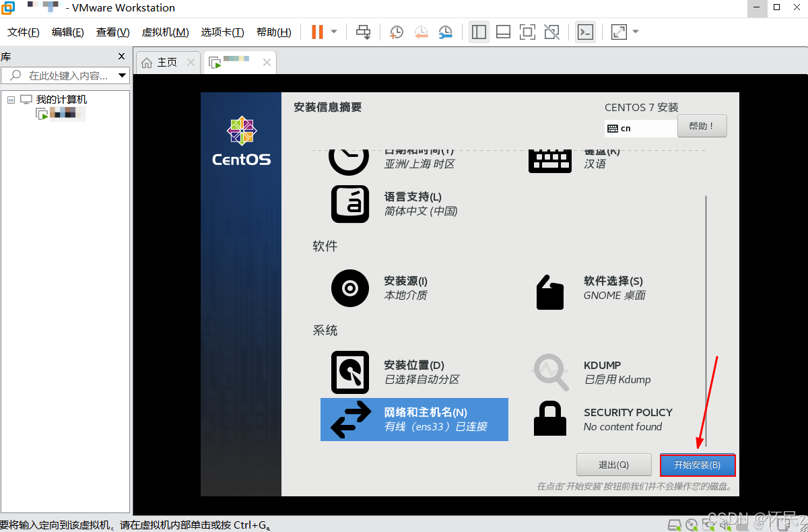Open the 帮助(H) menu
Viewport: 808px width, 532px height.
(x=274, y=32)
